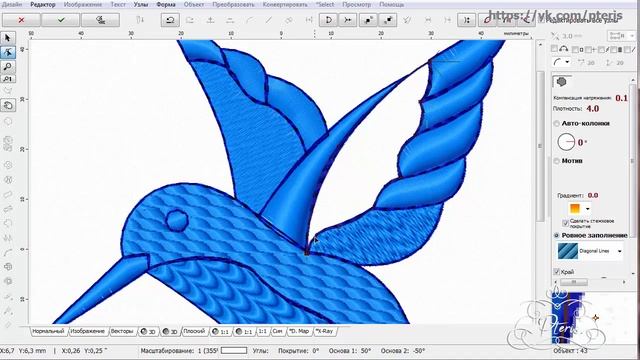Screen dimensions: 640x360
Task: Click the orange gradient color swatch
Action: pos(575,209)
